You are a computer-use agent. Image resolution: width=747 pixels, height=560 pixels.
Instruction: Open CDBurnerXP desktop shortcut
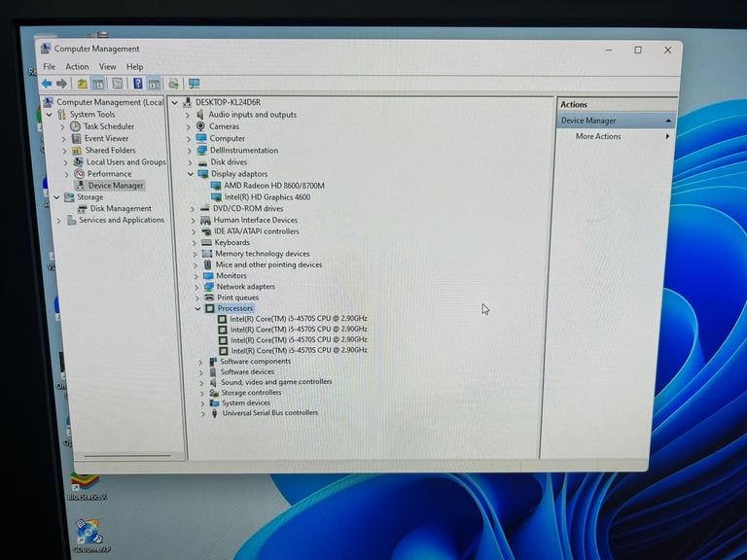(x=90, y=536)
